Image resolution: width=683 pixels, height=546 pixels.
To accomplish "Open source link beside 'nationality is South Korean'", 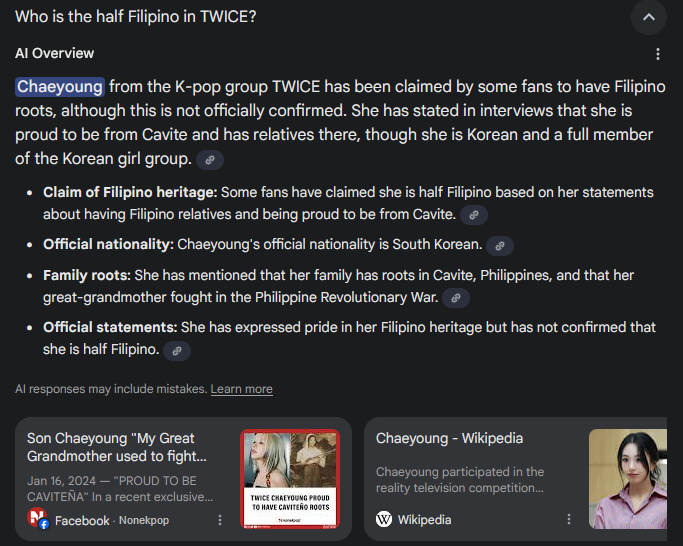I will click(500, 246).
